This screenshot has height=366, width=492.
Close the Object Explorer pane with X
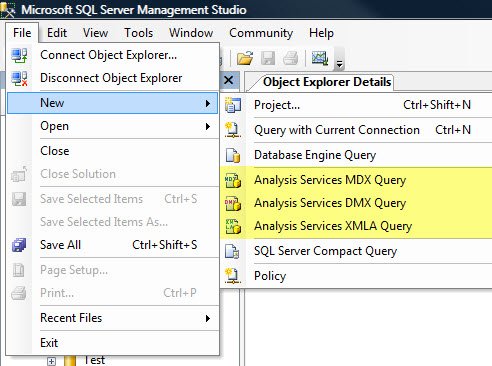(229, 80)
